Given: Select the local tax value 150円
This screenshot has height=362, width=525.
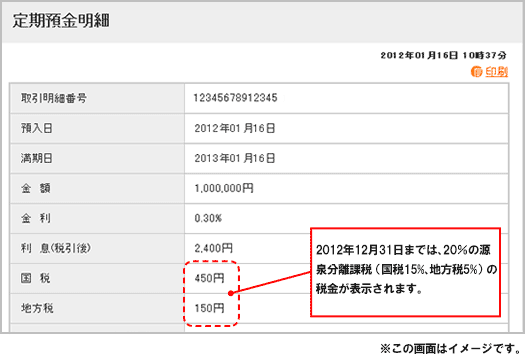Looking at the screenshot, I should (209, 308).
